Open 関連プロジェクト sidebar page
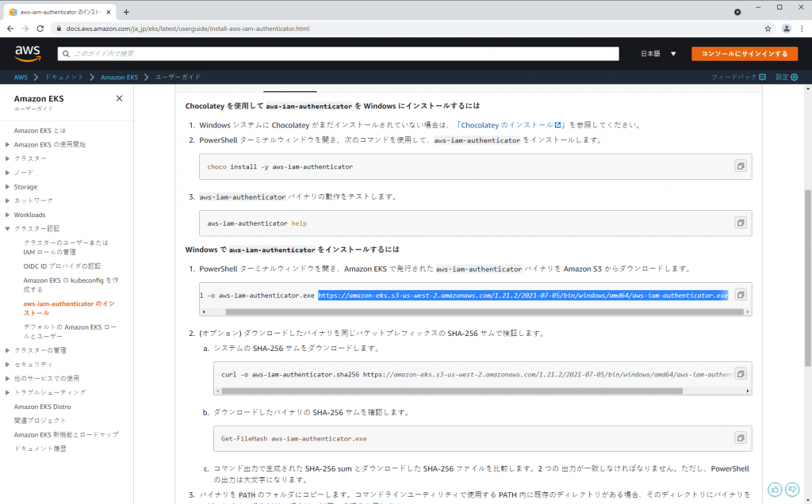This screenshot has width=812, height=504. (x=40, y=420)
